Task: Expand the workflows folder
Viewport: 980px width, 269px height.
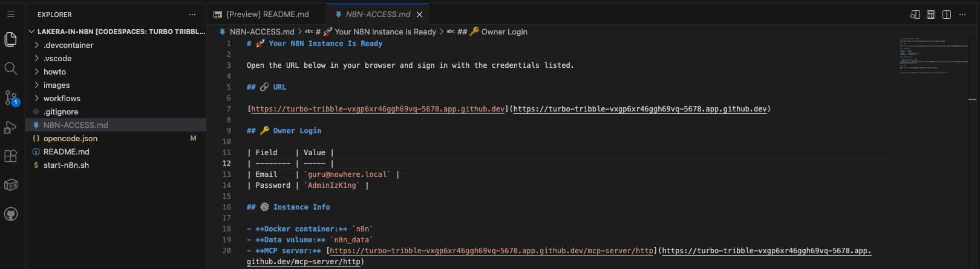Action: (116, 98)
